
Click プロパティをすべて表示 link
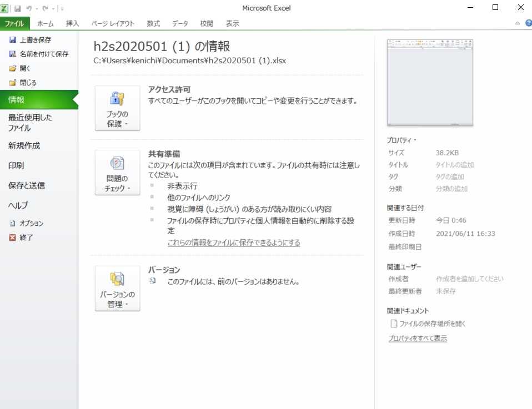point(417,339)
